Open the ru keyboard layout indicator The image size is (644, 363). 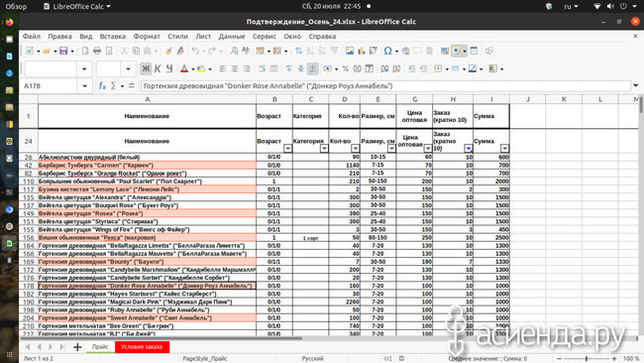click(571, 6)
